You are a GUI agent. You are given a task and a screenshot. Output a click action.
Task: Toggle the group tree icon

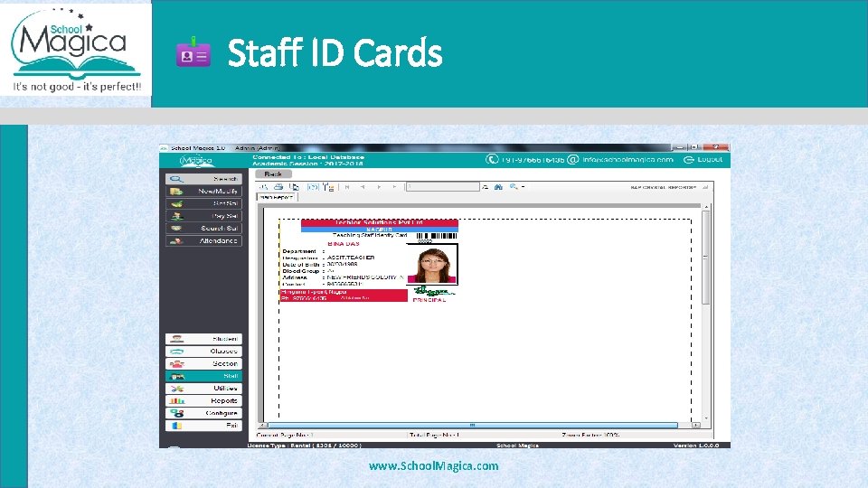pyautogui.click(x=328, y=187)
